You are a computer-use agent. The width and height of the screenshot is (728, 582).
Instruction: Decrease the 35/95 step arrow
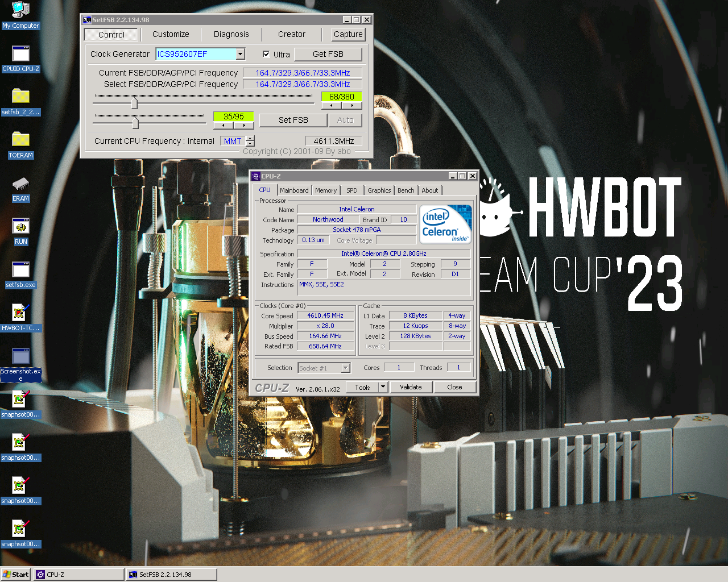click(x=224, y=126)
